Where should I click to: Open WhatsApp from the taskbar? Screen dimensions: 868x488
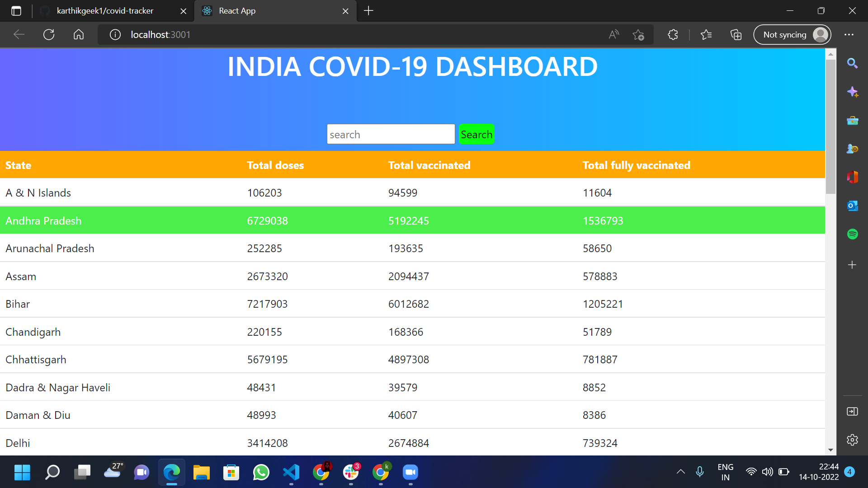[x=261, y=473]
